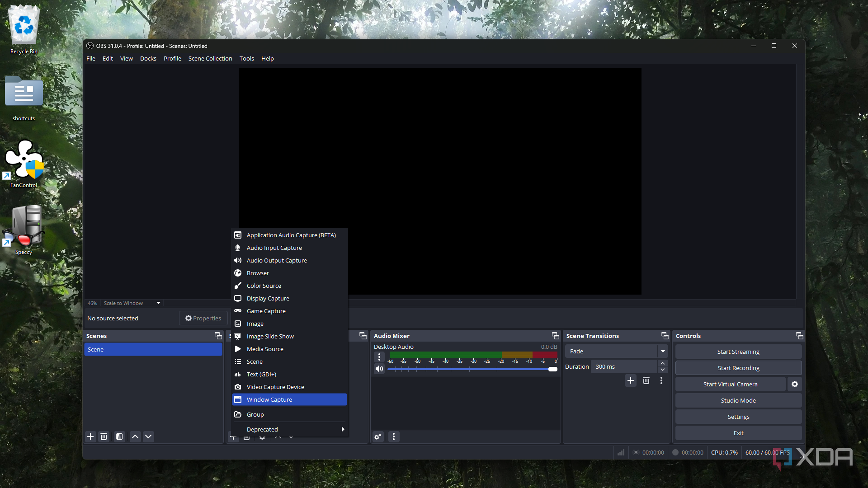This screenshot has height=488, width=868.
Task: Select Window Capture from the source menu
Action: (269, 399)
